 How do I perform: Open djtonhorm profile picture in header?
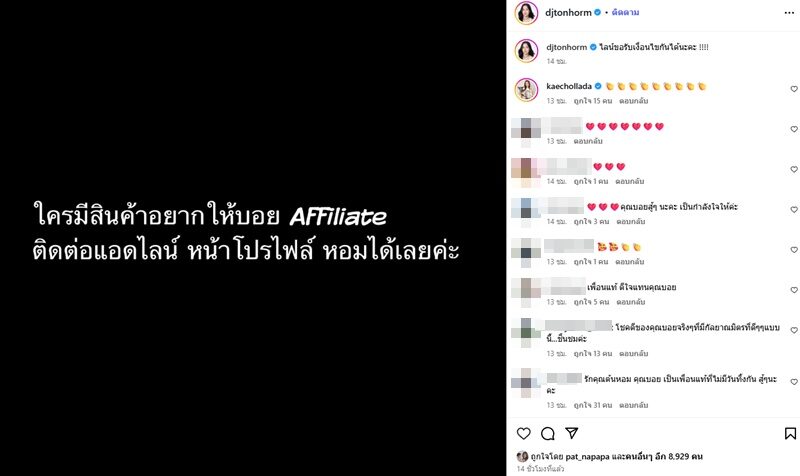[x=526, y=13]
